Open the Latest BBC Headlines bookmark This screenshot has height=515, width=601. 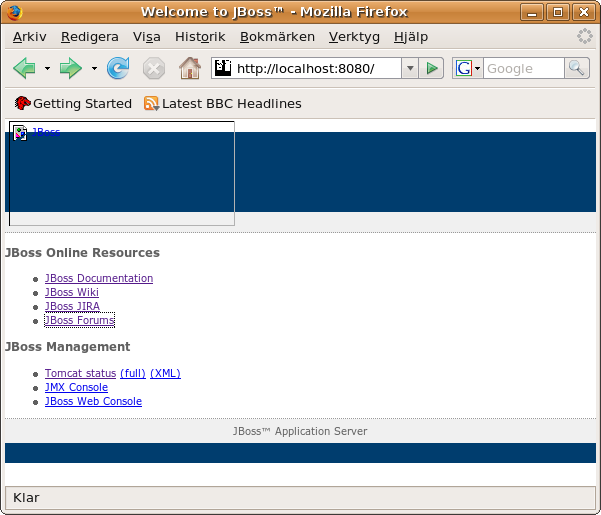pyautogui.click(x=223, y=103)
